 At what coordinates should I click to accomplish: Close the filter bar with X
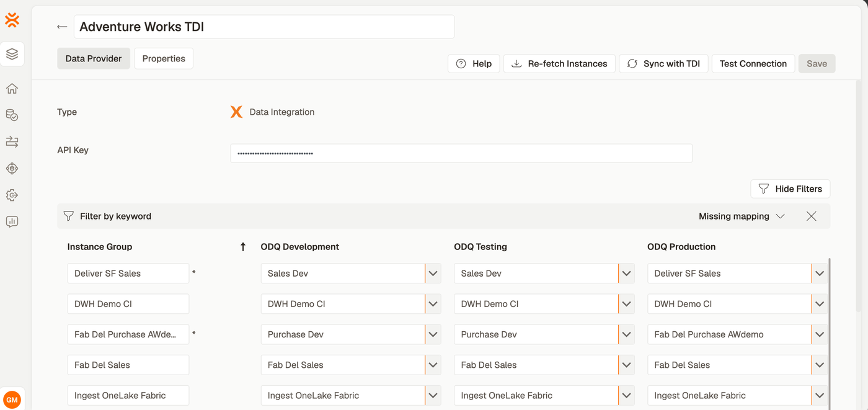coord(811,216)
